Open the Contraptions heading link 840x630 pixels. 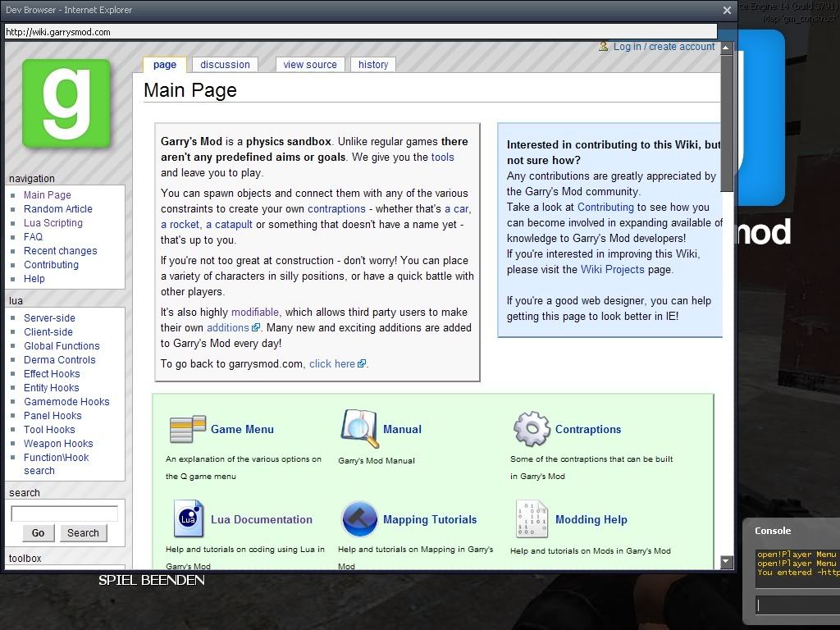pos(588,429)
